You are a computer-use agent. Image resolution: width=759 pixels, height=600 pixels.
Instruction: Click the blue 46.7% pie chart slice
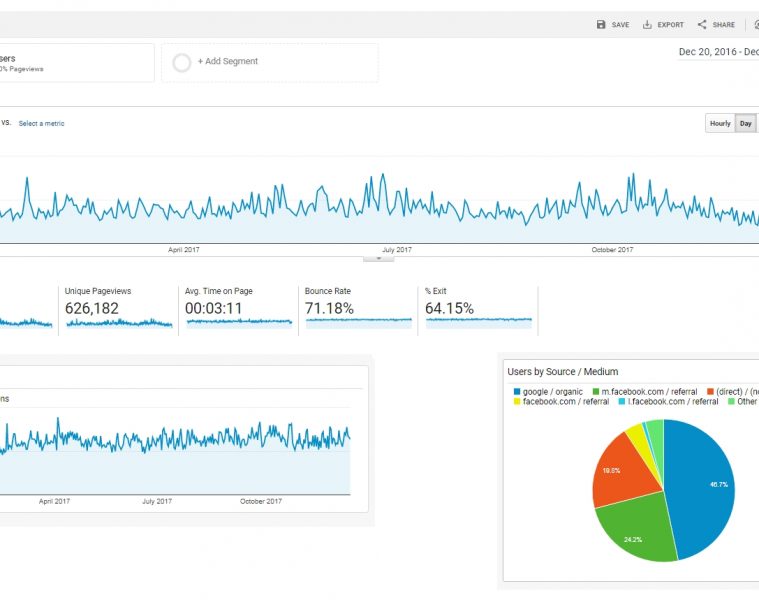point(705,485)
